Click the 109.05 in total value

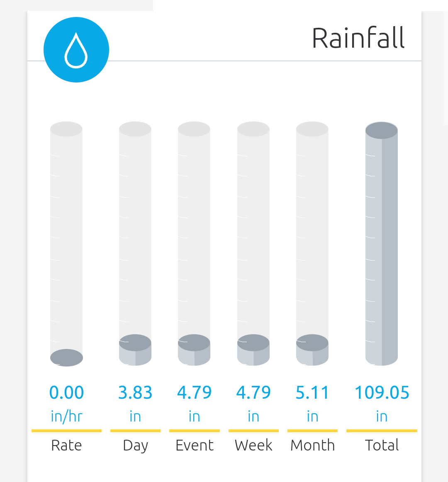382,403
